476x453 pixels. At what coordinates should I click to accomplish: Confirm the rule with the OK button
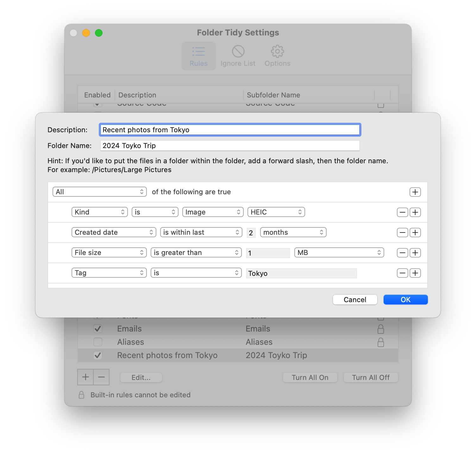(x=405, y=300)
